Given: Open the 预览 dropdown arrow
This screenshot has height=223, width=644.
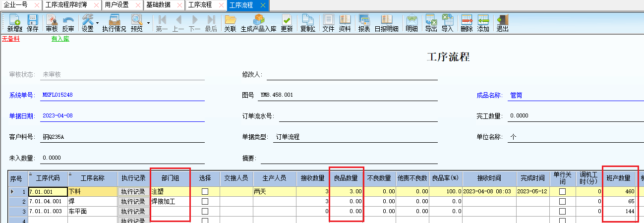Looking at the screenshot, I should click(148, 23).
